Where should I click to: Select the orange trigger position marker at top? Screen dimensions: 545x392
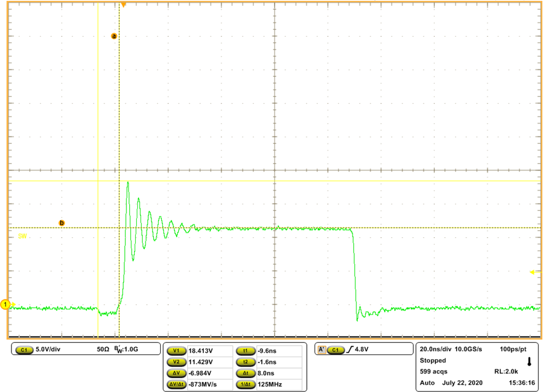124,4
